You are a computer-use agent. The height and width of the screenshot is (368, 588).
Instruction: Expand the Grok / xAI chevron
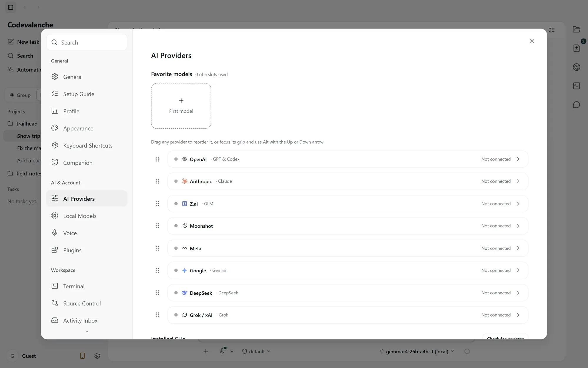518,315
